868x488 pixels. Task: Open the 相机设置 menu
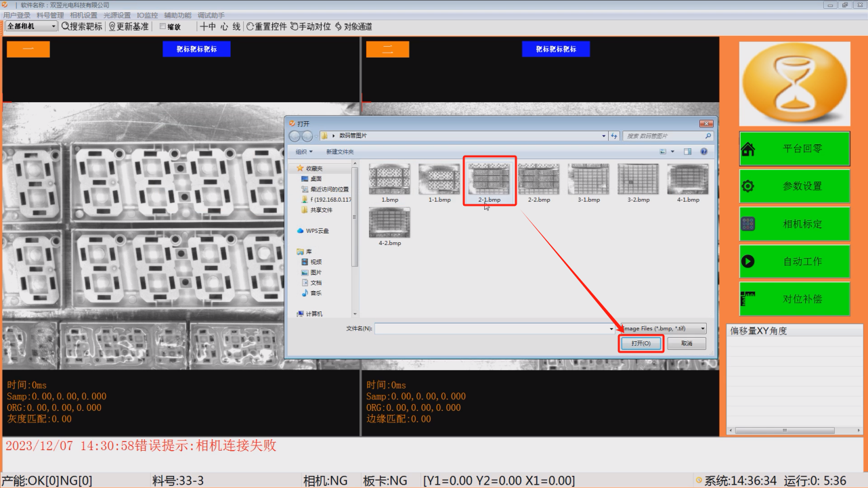[x=83, y=15]
